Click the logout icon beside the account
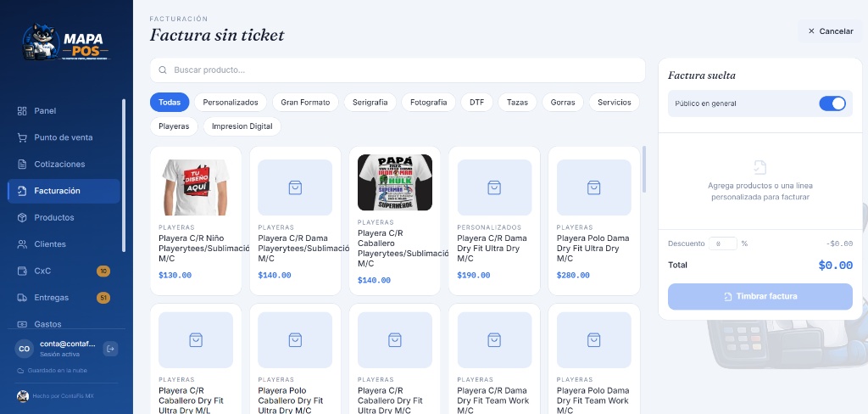Screen dimensions: 868x414 [110, 349]
